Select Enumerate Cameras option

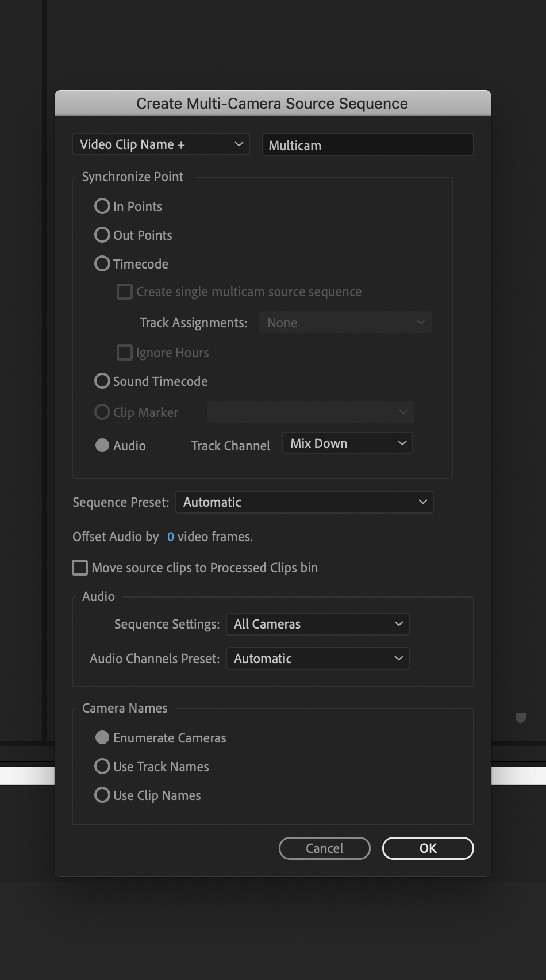coord(102,738)
